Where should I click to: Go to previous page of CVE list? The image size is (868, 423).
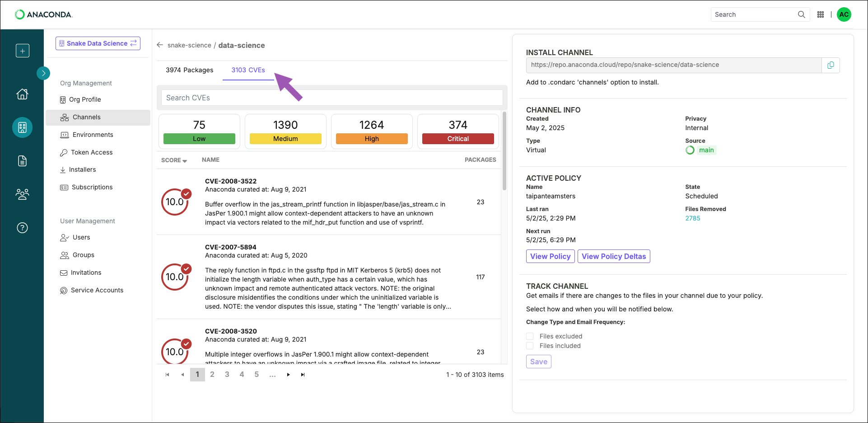point(182,375)
